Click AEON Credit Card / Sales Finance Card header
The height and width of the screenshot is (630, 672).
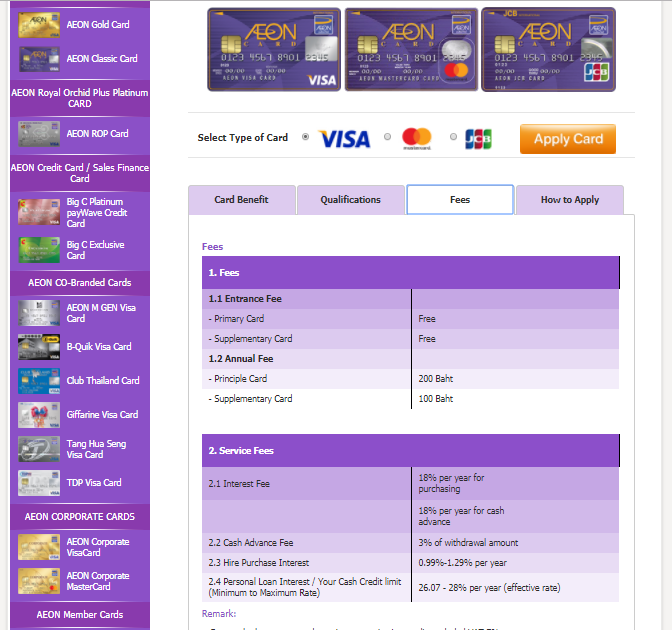[80, 173]
